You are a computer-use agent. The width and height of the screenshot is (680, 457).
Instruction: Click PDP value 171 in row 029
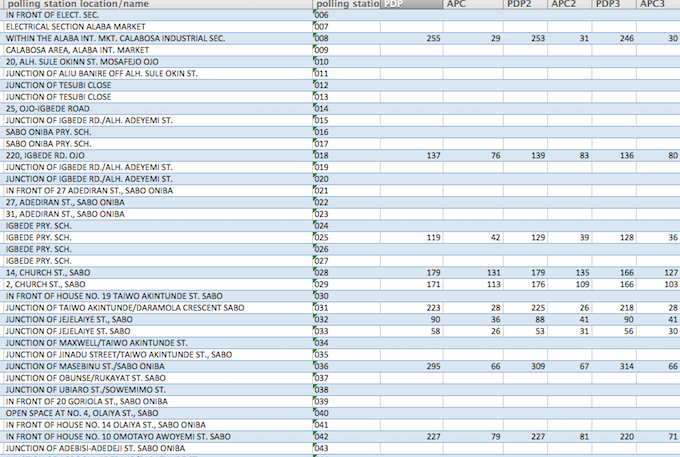pos(412,284)
